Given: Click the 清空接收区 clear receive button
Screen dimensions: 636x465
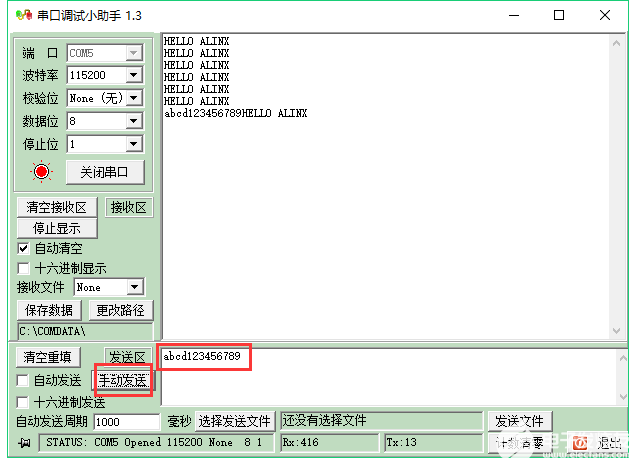Looking at the screenshot, I should [x=57, y=207].
